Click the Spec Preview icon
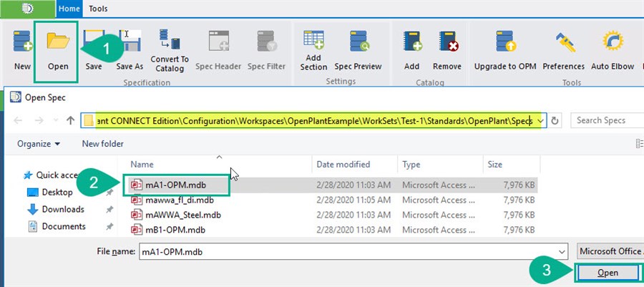Viewport: 644px width, 287px height. click(x=360, y=41)
